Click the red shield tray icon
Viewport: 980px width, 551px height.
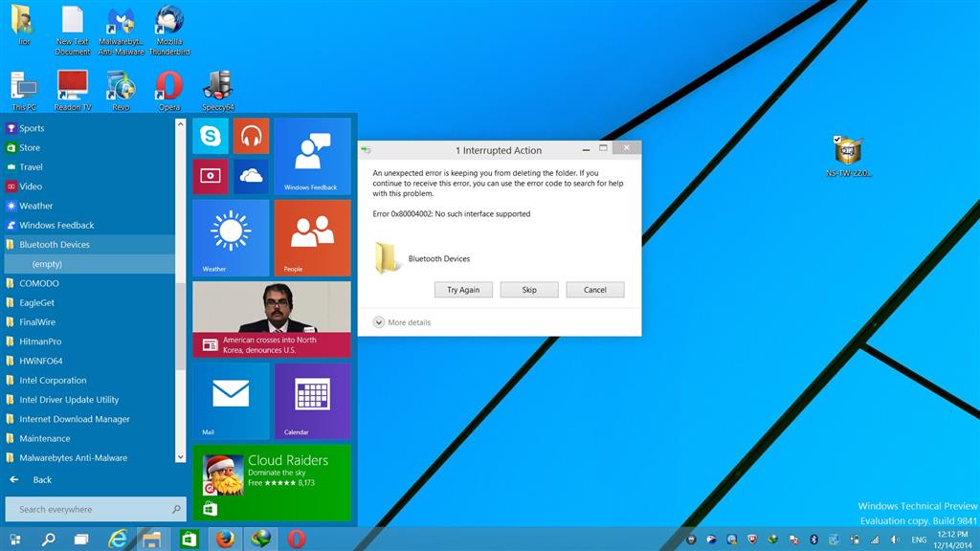click(x=752, y=540)
